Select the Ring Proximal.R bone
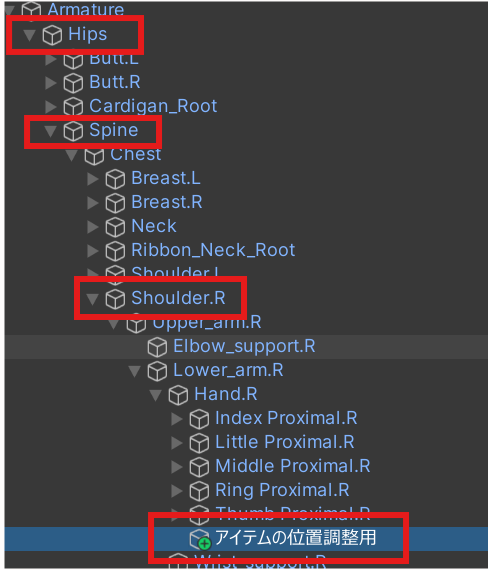The image size is (488, 570). tap(282, 490)
